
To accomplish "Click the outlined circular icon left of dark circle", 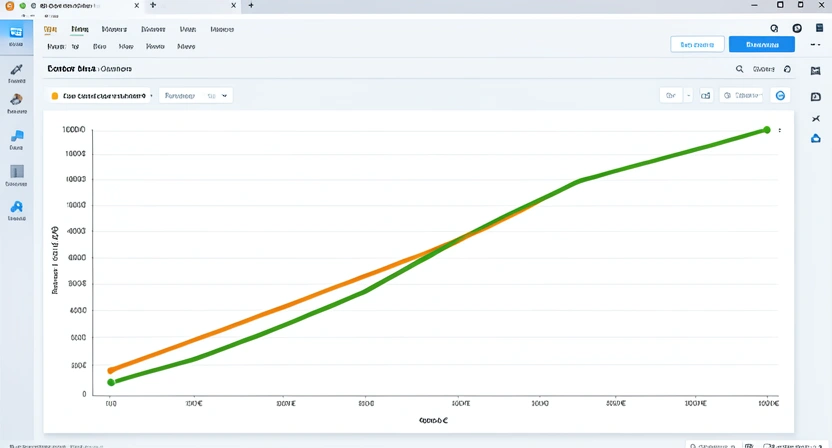I will [774, 29].
